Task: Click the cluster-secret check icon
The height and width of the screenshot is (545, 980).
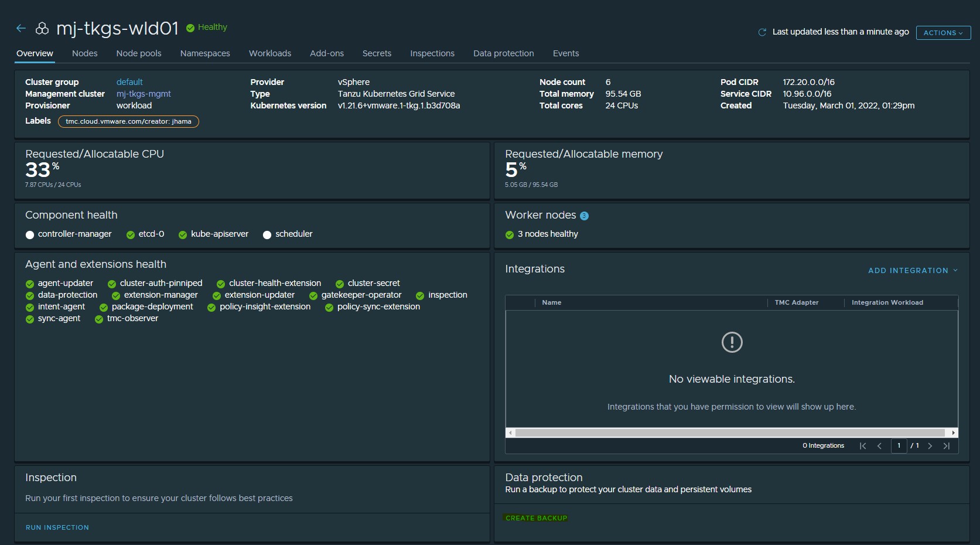Action: coord(340,284)
